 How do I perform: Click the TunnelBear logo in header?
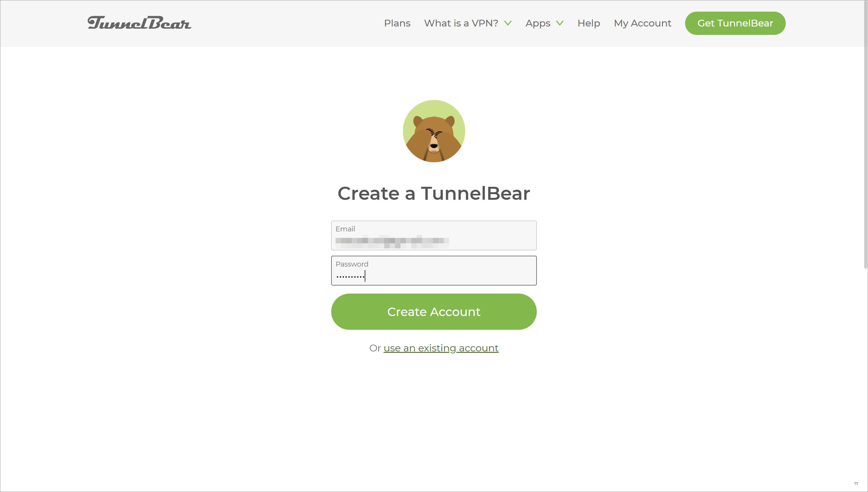pyautogui.click(x=139, y=23)
